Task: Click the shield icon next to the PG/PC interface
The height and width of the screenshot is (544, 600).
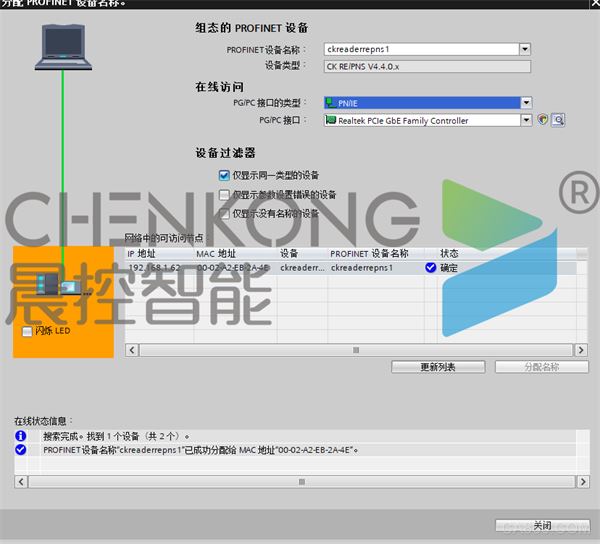Action: coord(543,120)
